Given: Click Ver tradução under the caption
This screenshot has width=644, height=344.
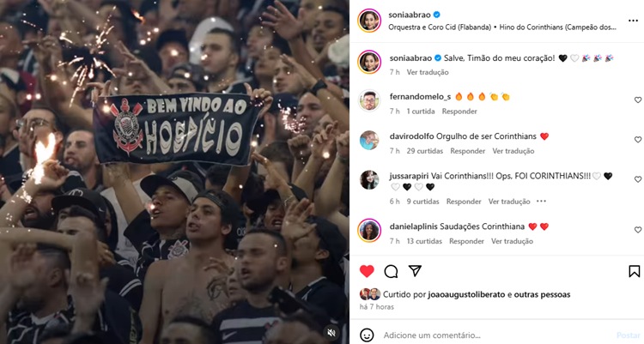Looking at the screenshot, I should [x=428, y=72].
